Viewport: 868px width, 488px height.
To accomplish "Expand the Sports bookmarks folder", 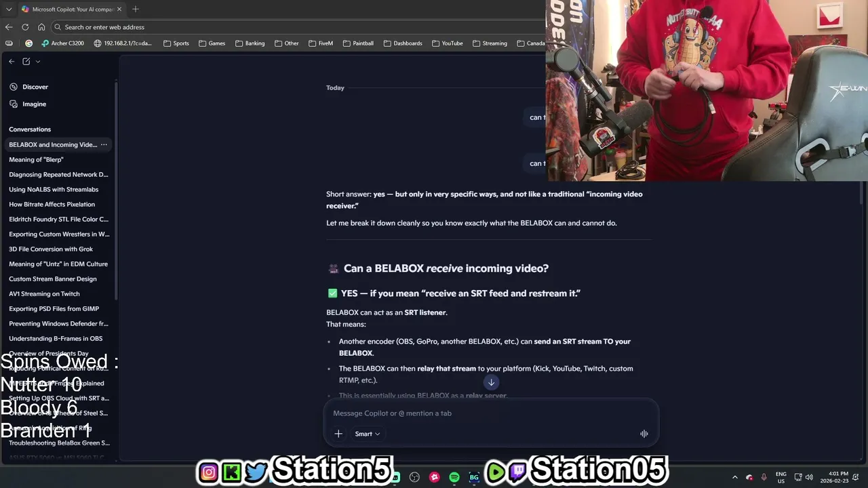I will [x=176, y=43].
